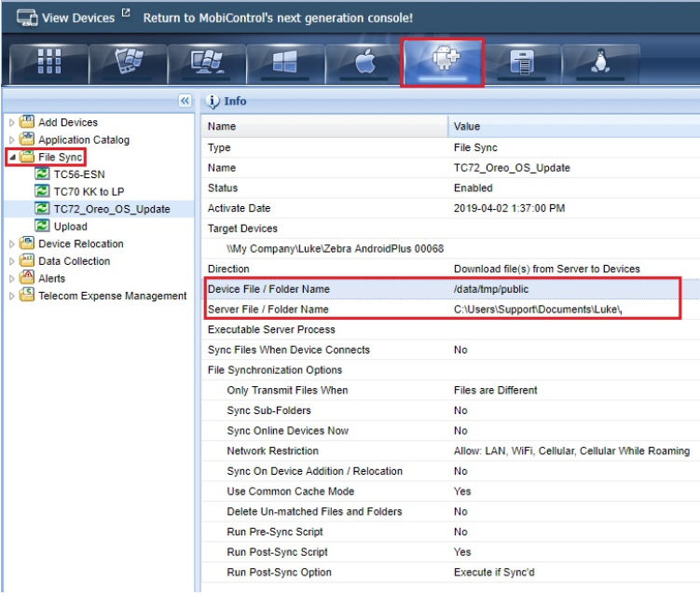Open the Windows Modern tab
This screenshot has width=700, height=596.
tap(285, 62)
